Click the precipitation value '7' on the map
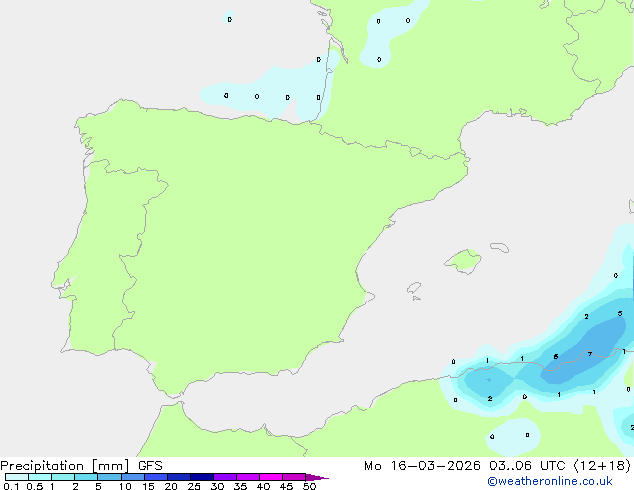 [x=590, y=354]
